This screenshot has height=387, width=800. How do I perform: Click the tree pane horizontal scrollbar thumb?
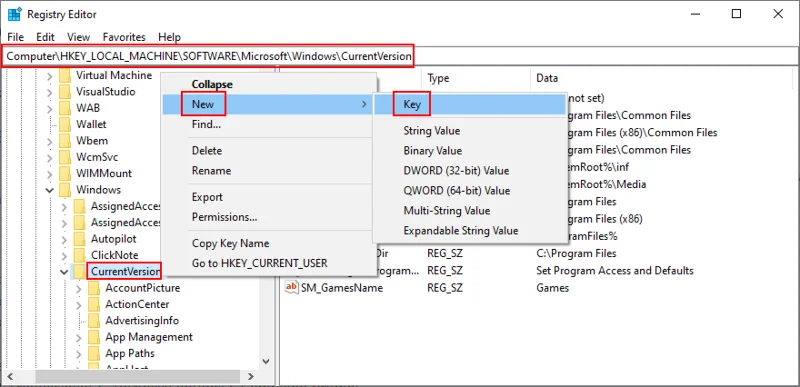coord(138,377)
